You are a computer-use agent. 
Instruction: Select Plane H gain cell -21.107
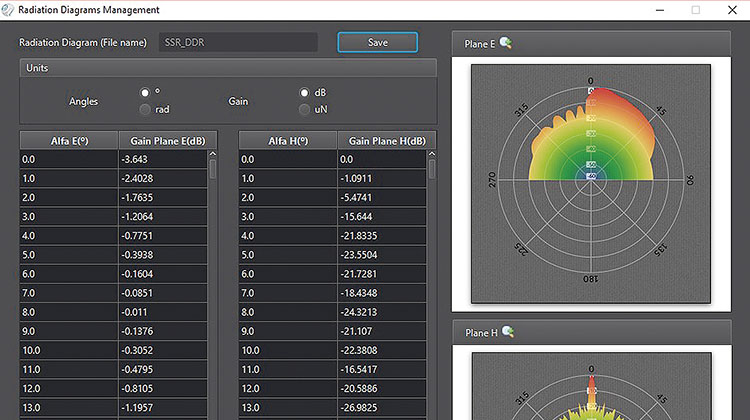382,331
